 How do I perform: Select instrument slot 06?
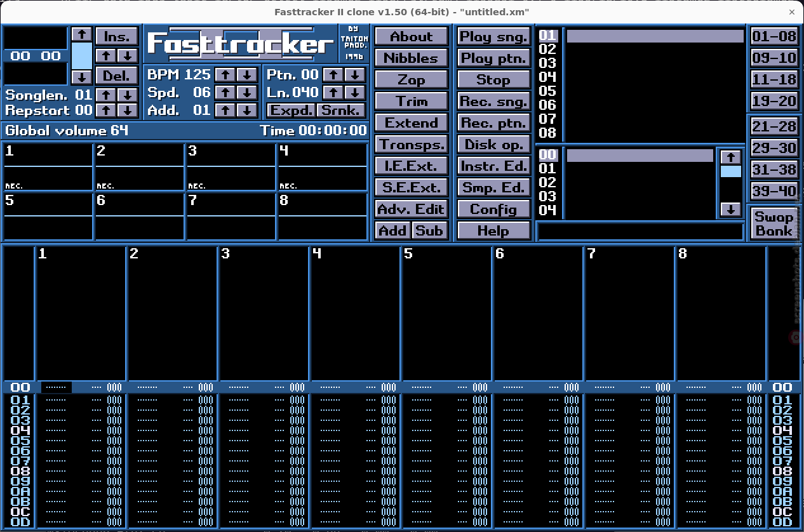[x=641, y=105]
